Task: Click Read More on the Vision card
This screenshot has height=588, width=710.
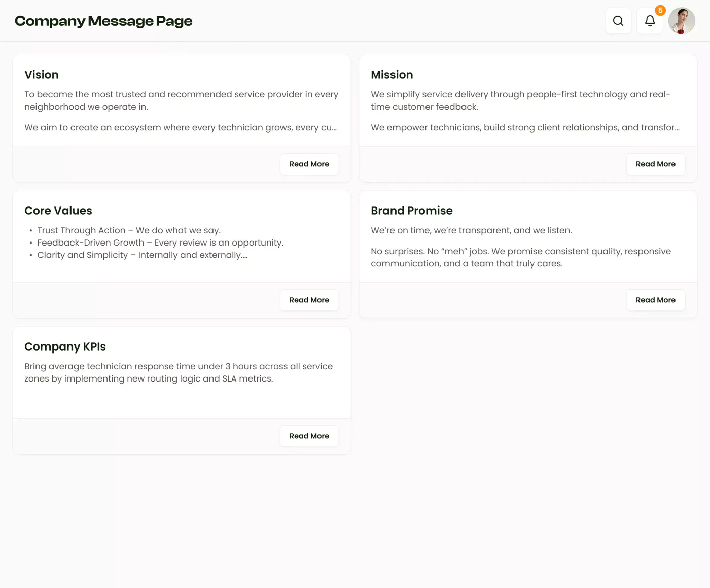Action: pos(309,164)
